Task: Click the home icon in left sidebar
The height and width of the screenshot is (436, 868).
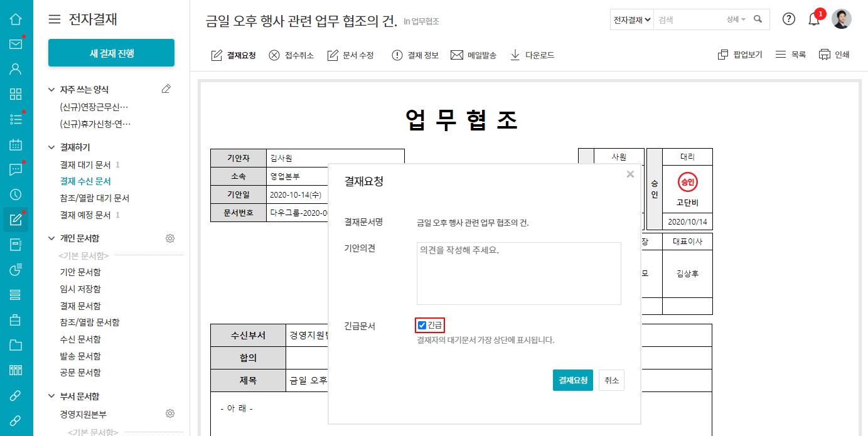Action: click(x=16, y=19)
